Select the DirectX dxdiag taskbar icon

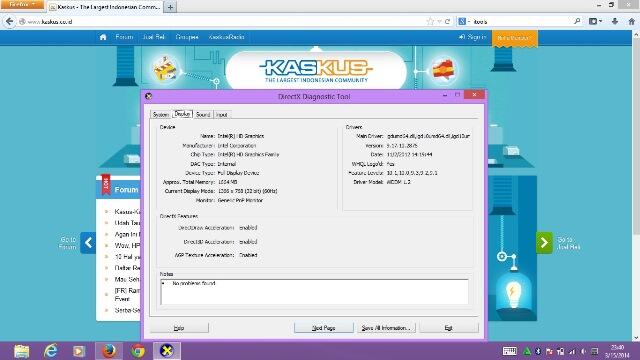167,351
